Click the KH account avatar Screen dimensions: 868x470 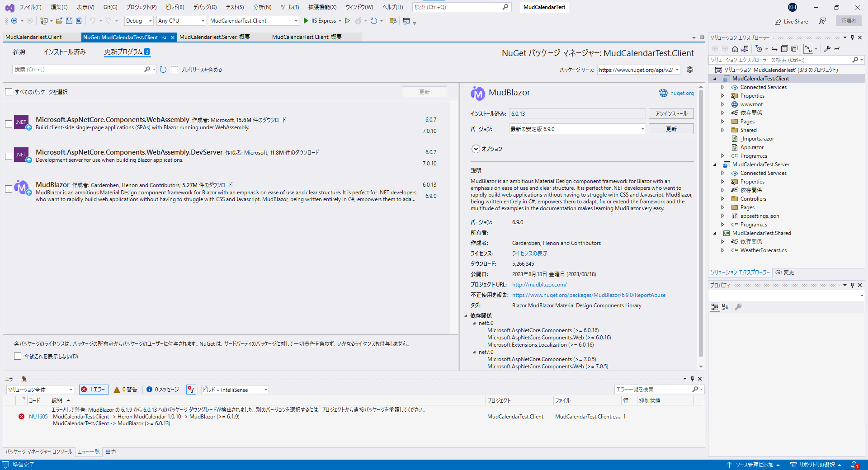[792, 7]
